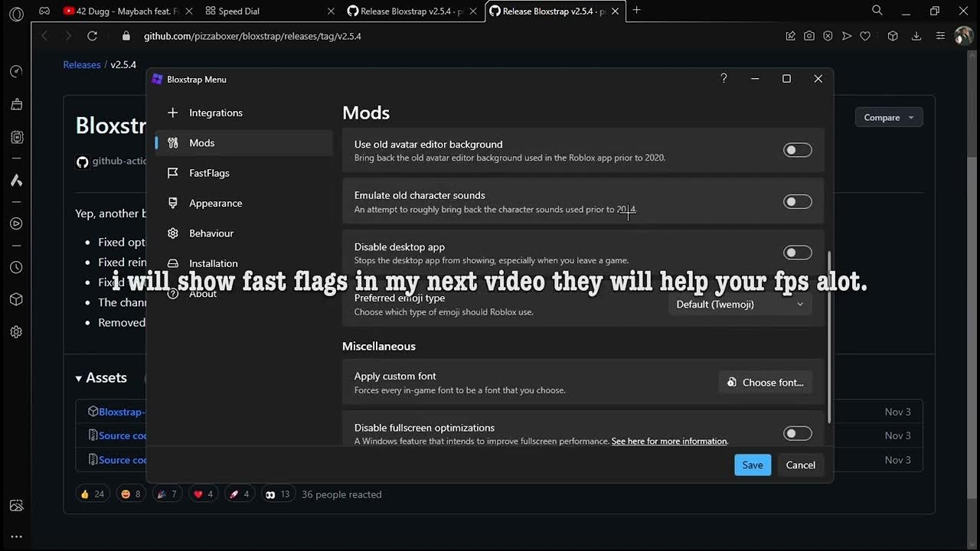Save the Bloxstrap settings

753,465
